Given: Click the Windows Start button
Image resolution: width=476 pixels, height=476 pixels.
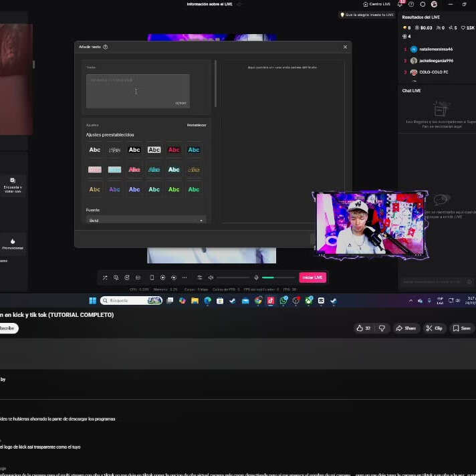Looking at the screenshot, I should 92,301.
